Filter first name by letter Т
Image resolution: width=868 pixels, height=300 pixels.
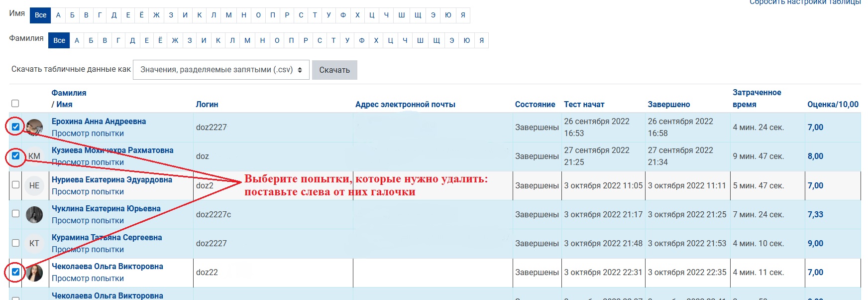[x=315, y=15]
